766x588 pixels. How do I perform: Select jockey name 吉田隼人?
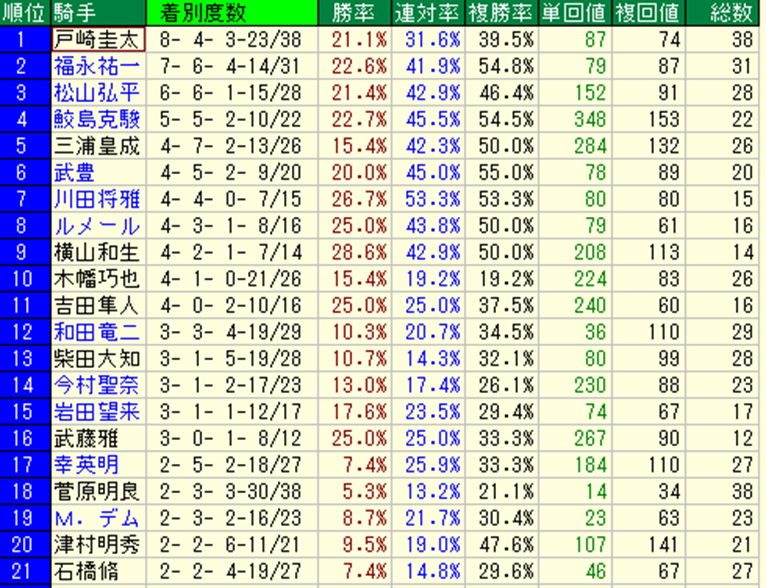tap(97, 306)
